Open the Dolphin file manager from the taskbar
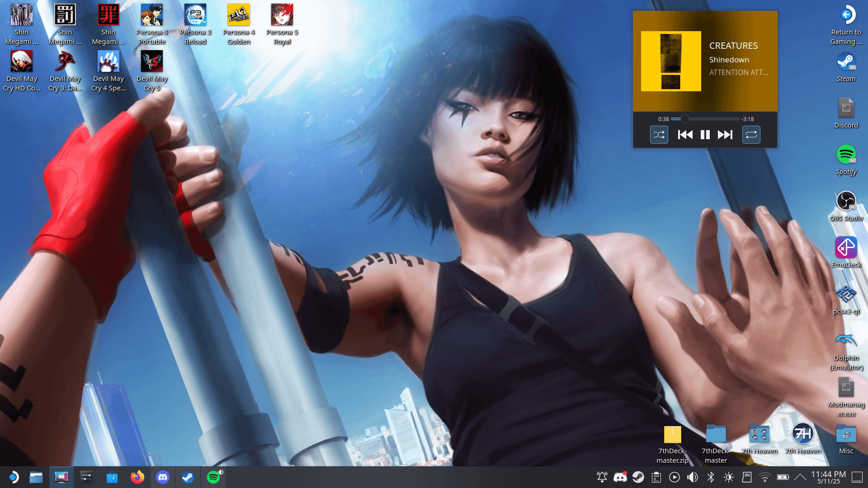Image resolution: width=868 pixels, height=488 pixels. [36, 477]
